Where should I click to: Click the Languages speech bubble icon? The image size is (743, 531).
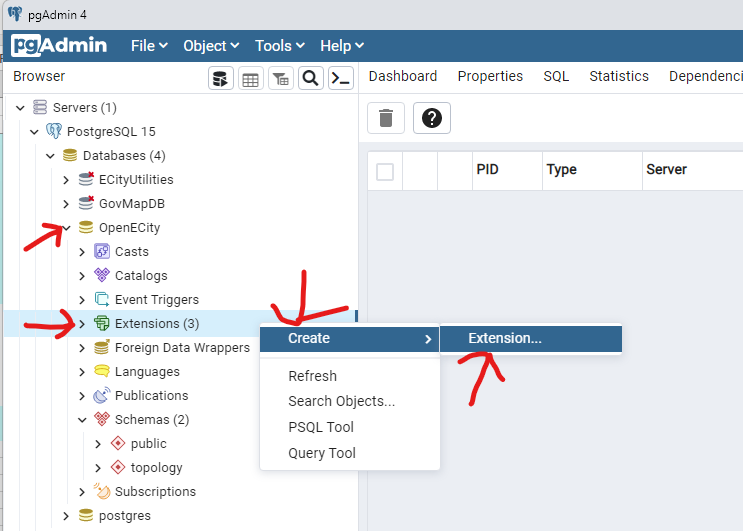coord(102,371)
